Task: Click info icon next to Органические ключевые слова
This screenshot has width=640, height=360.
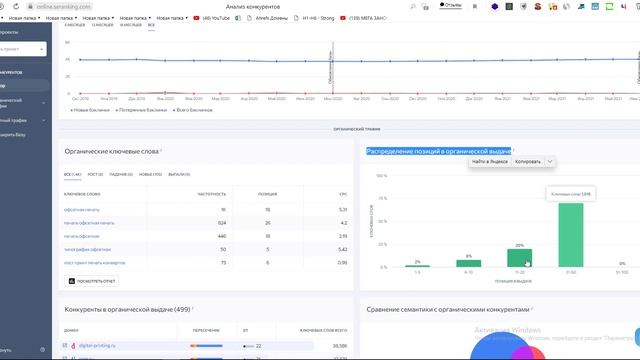Action: pyautogui.click(x=161, y=150)
